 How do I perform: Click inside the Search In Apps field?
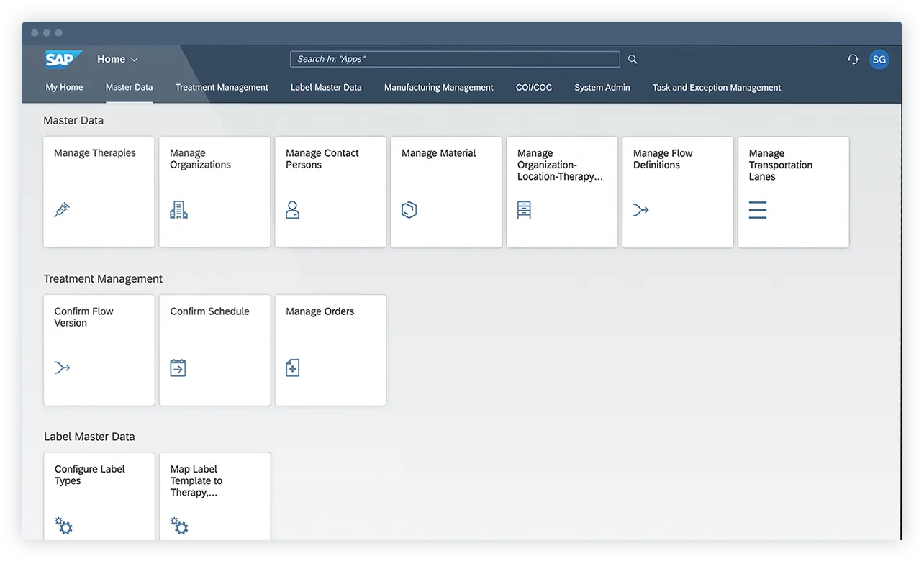[x=454, y=59]
